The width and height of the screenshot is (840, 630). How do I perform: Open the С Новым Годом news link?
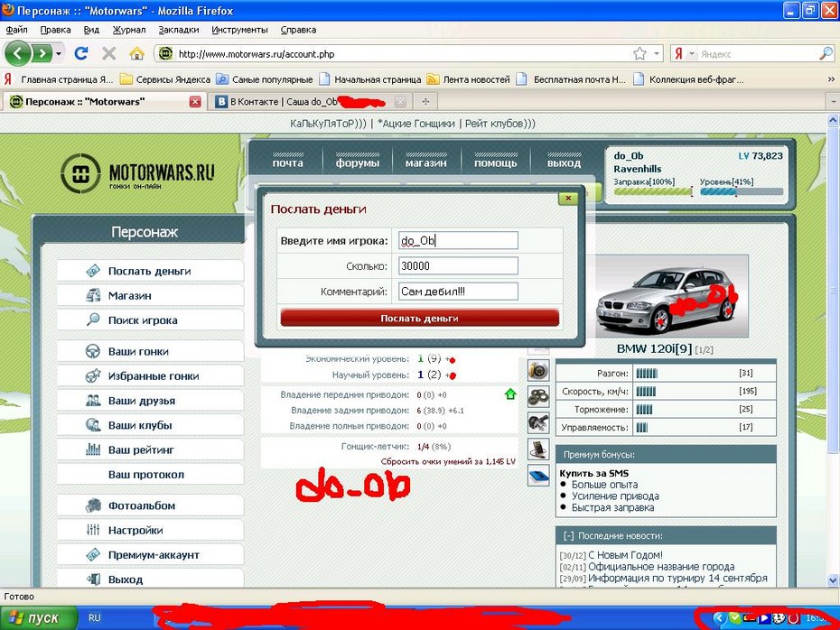pos(625,555)
